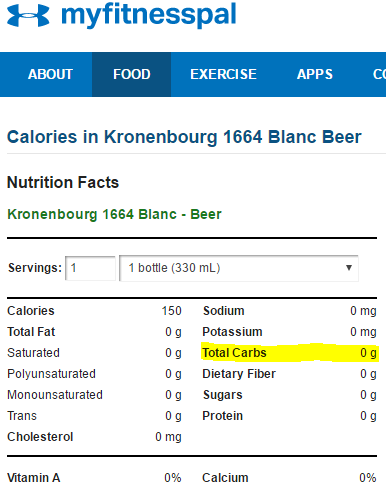
Task: Open the partially visible CO navigation item
Action: pos(379,74)
